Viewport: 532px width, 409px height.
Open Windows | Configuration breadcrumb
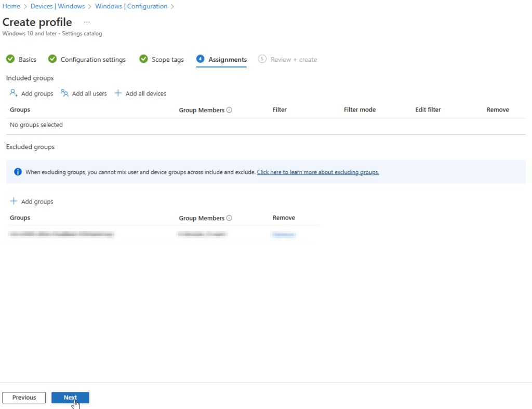131,6
